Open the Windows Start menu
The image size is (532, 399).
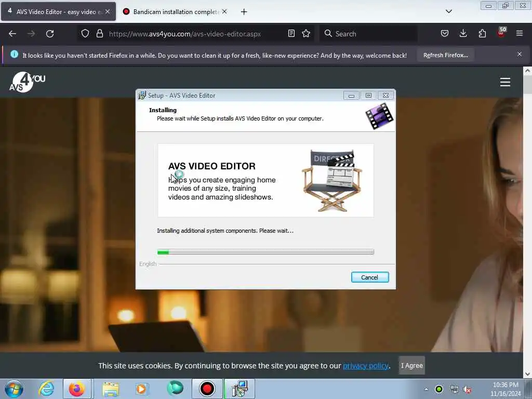[14, 389]
